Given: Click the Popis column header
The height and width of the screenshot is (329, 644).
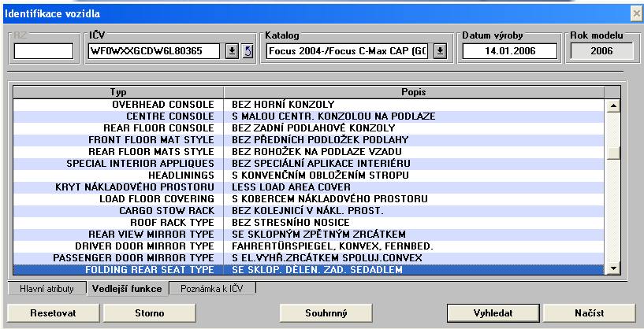Looking at the screenshot, I should (414, 92).
